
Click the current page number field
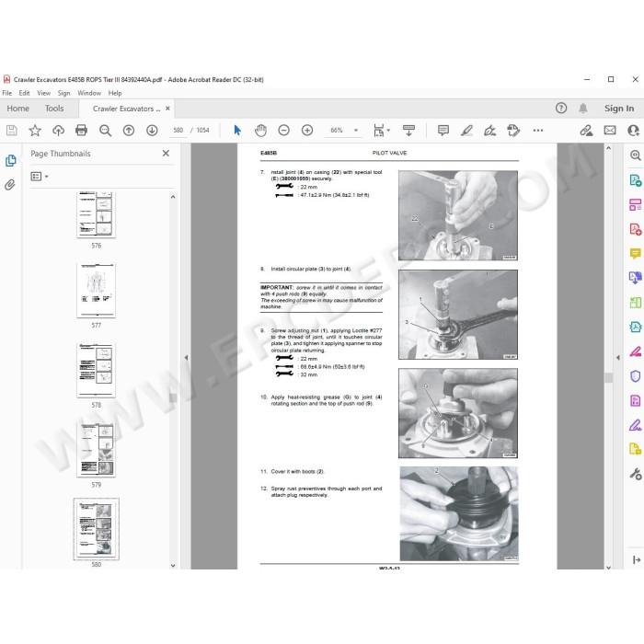pos(178,131)
